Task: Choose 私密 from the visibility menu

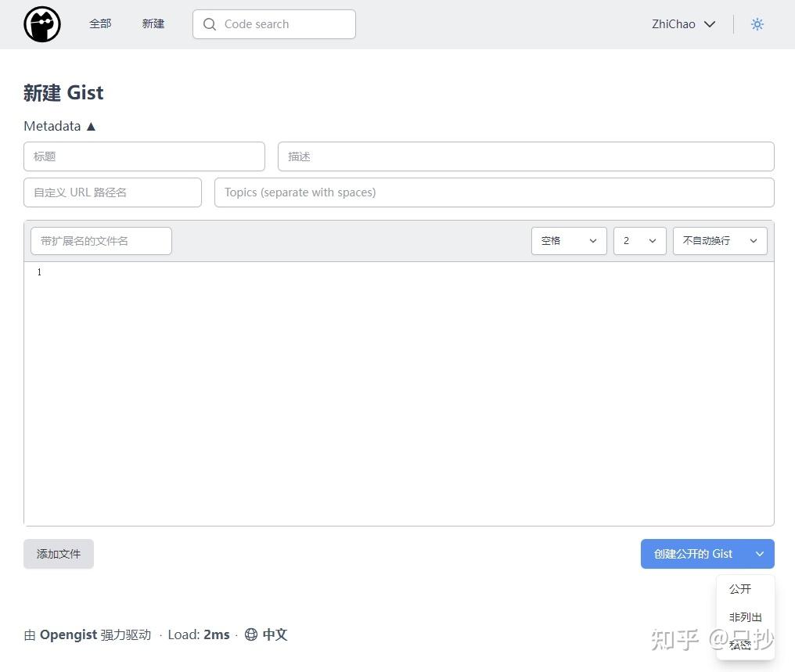Action: coord(739,644)
